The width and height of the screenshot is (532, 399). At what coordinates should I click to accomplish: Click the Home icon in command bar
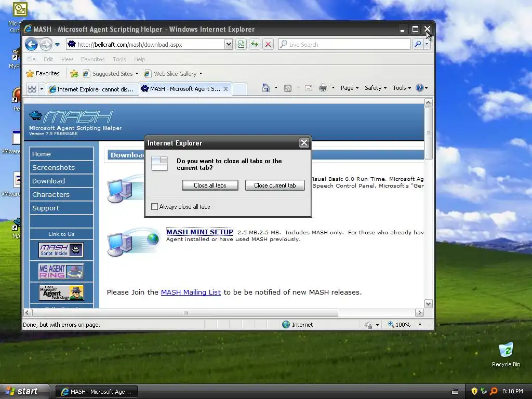[x=266, y=88]
